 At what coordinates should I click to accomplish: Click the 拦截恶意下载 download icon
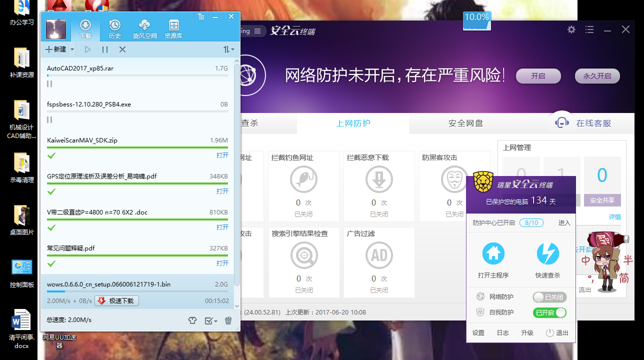(378, 179)
